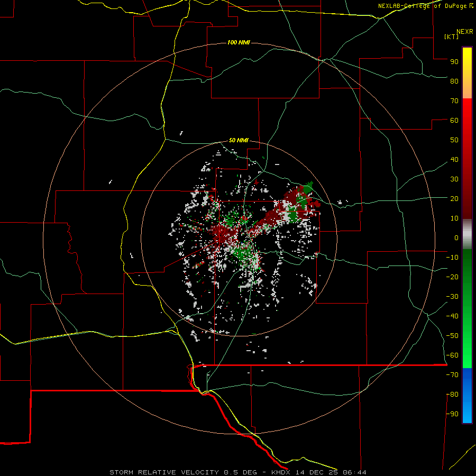
Task: Select the 100 NMI range ring label
Action: 239,42
